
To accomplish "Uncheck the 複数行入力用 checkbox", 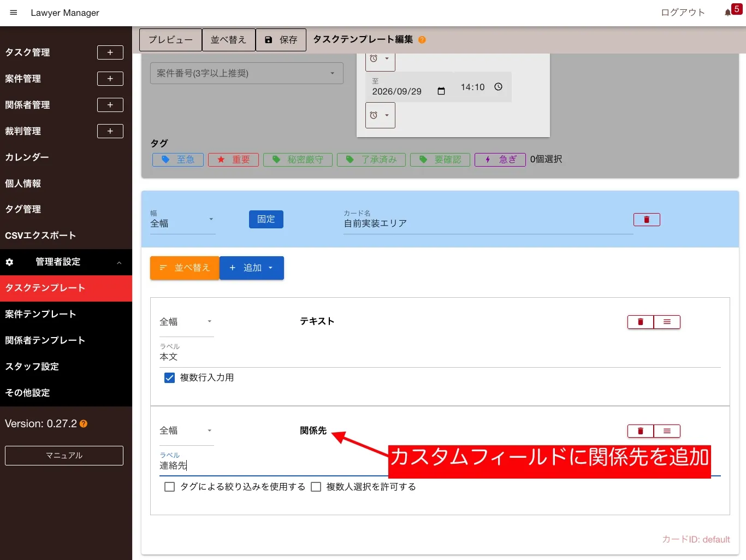I will (169, 378).
